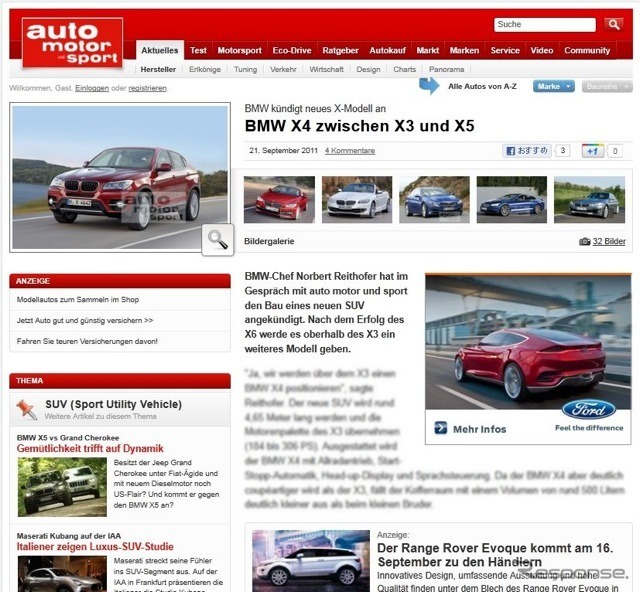640x592 pixels.
Task: Click the Facebook recommend button
Action: (527, 151)
